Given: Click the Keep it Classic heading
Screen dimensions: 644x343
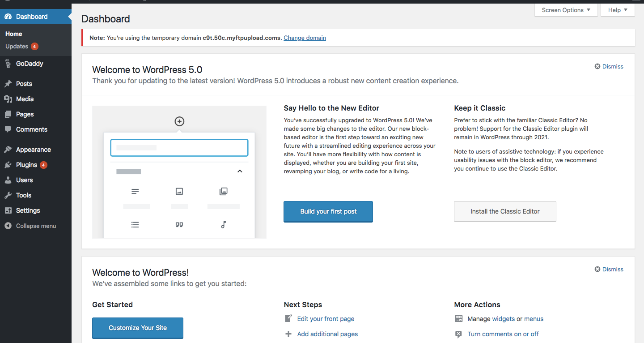Looking at the screenshot, I should (479, 108).
